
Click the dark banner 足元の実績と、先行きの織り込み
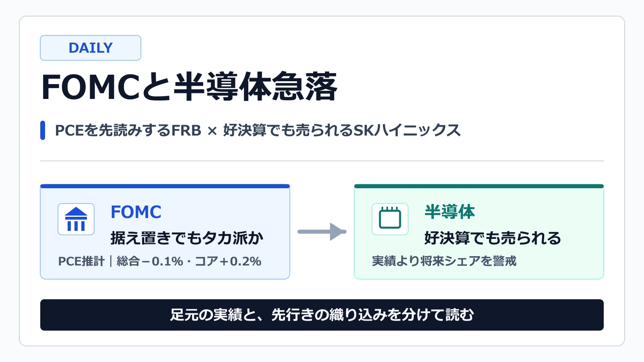click(x=322, y=315)
